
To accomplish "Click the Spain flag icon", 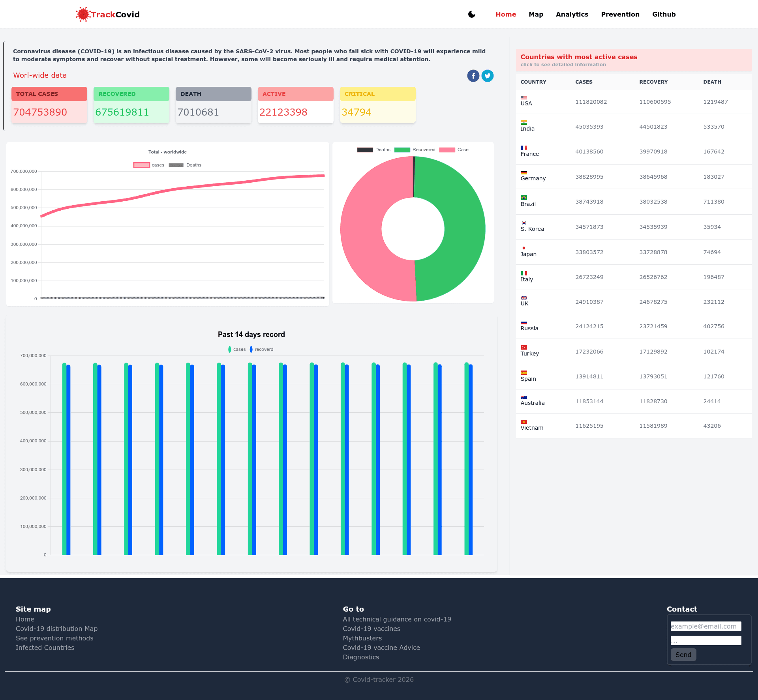I will point(524,373).
